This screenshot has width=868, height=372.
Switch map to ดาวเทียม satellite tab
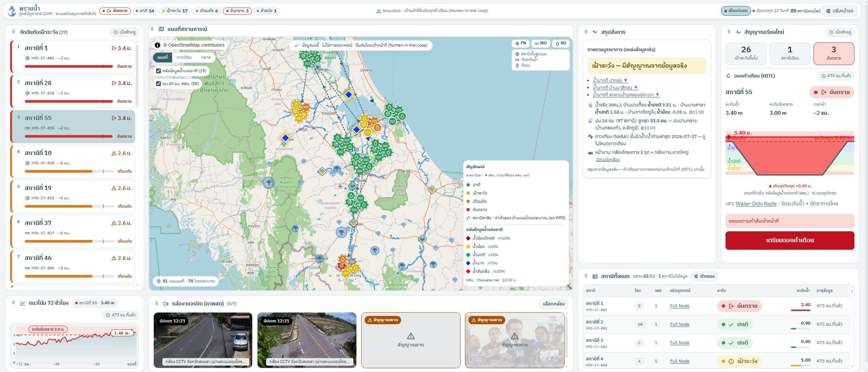184,58
